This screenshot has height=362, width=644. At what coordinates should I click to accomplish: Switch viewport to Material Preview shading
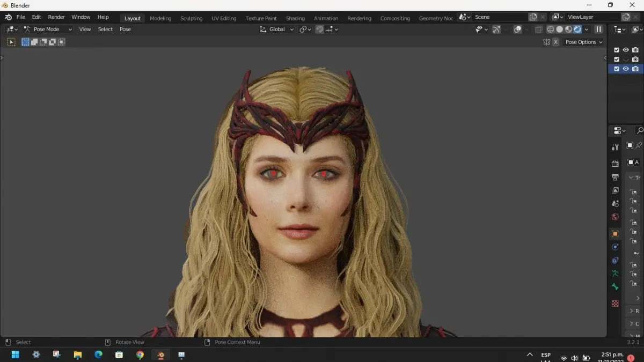pos(568,29)
